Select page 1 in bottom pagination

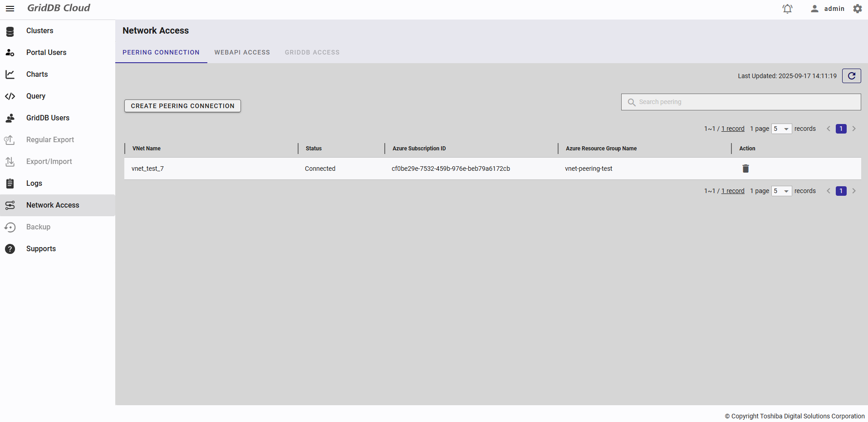click(841, 191)
